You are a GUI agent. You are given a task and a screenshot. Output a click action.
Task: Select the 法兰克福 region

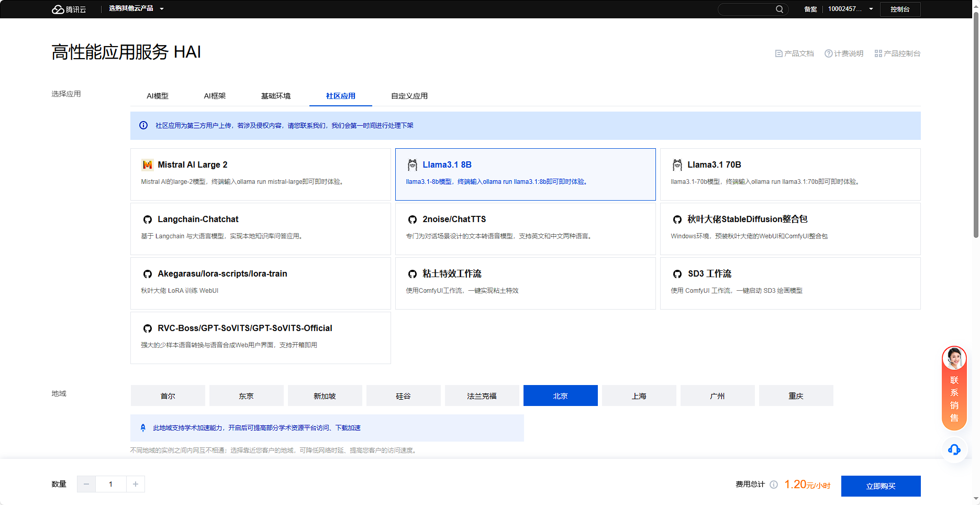[482, 396]
